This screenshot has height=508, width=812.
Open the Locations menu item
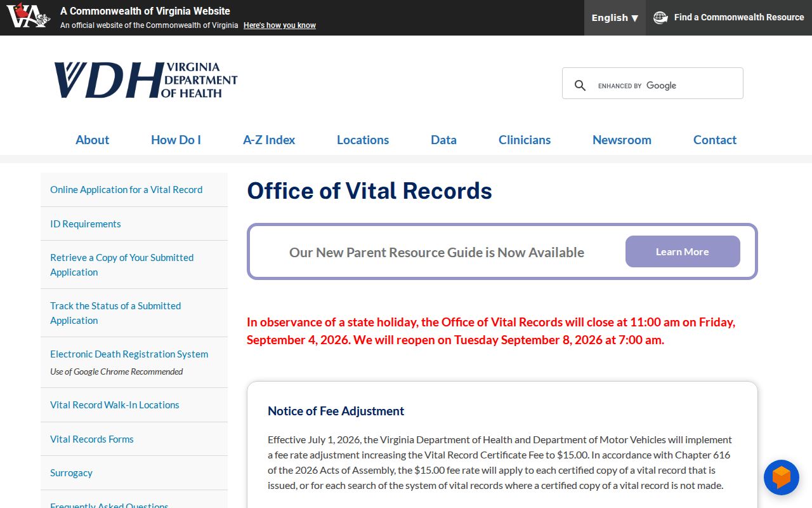[363, 140]
